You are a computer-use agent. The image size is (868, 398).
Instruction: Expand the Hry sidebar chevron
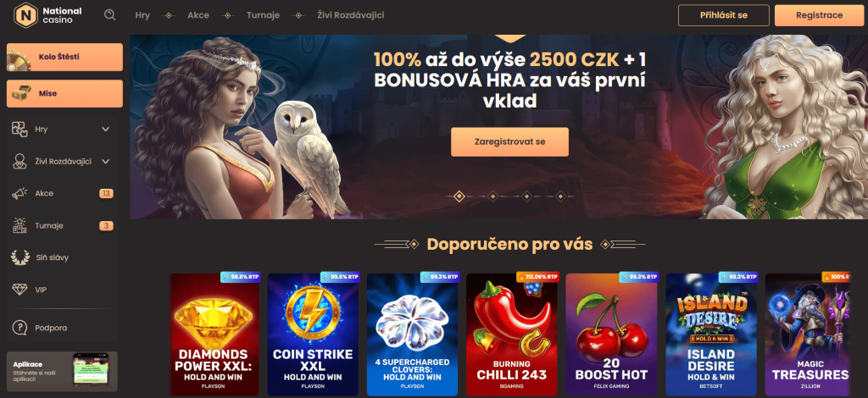pyautogui.click(x=106, y=130)
